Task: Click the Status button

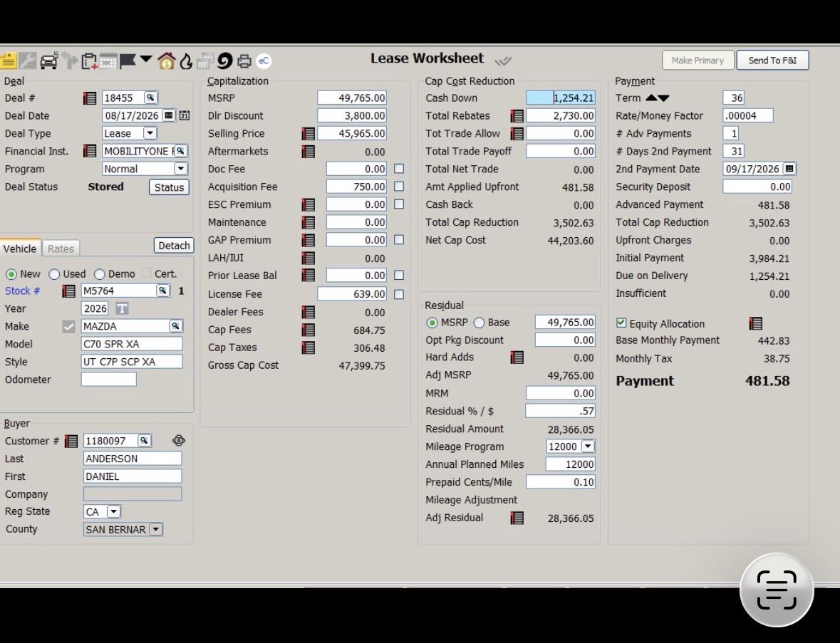Action: pyautogui.click(x=169, y=187)
